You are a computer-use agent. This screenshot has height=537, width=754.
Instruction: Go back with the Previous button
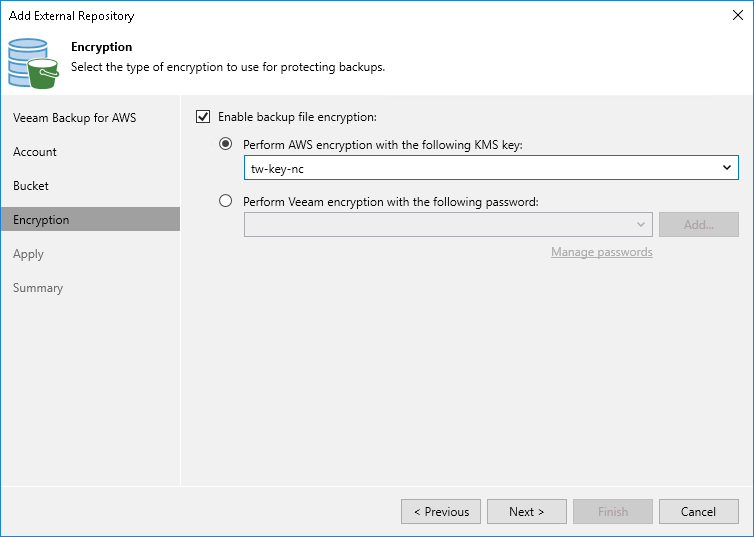pyautogui.click(x=440, y=511)
